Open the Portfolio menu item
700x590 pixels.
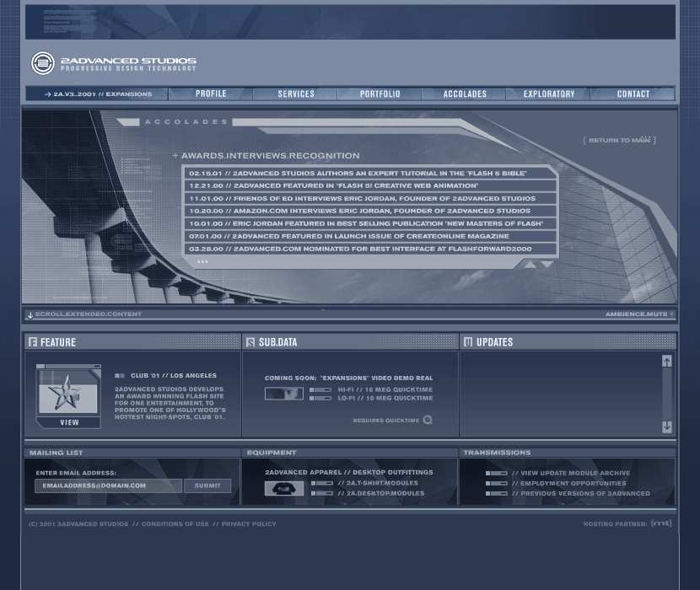380,94
